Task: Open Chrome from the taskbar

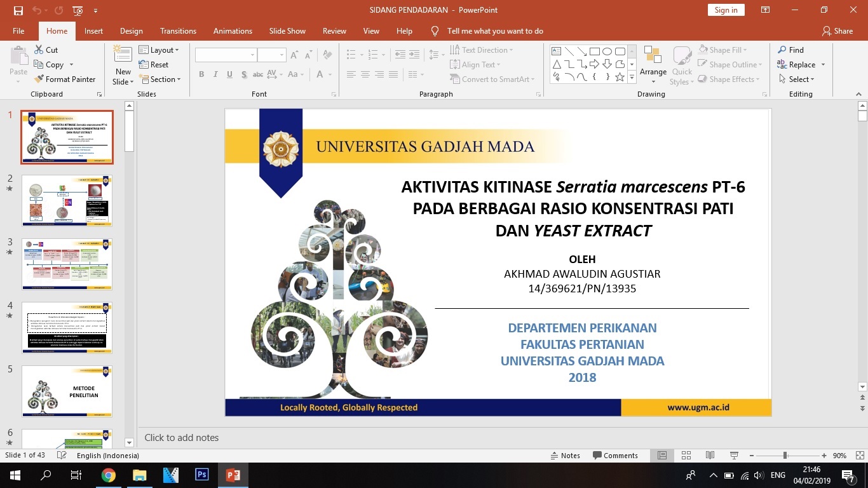Action: click(x=108, y=475)
